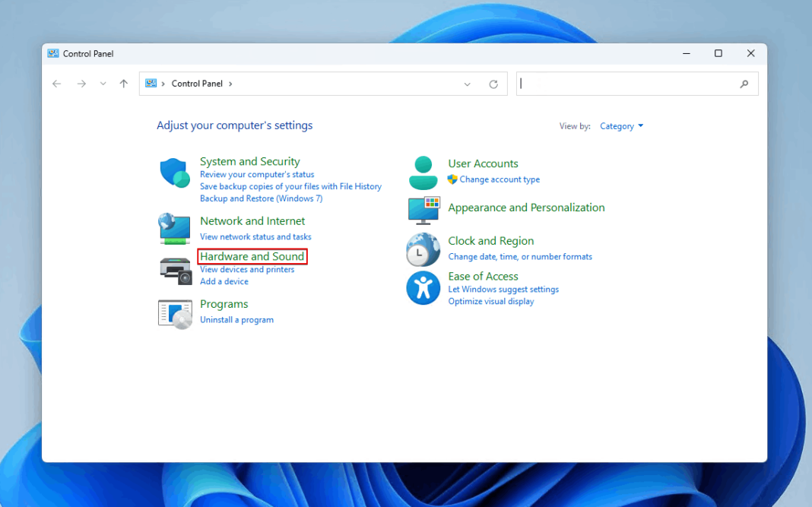Click the Hardware and Sound printer icon
The width and height of the screenshot is (812, 507).
175,270
